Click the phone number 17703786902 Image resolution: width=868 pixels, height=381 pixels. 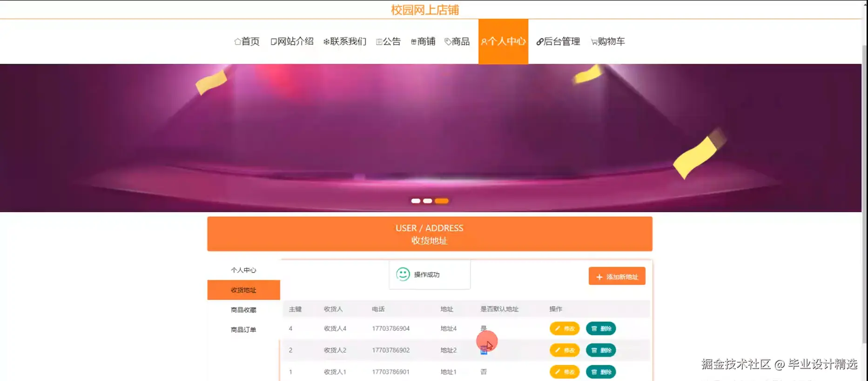390,350
